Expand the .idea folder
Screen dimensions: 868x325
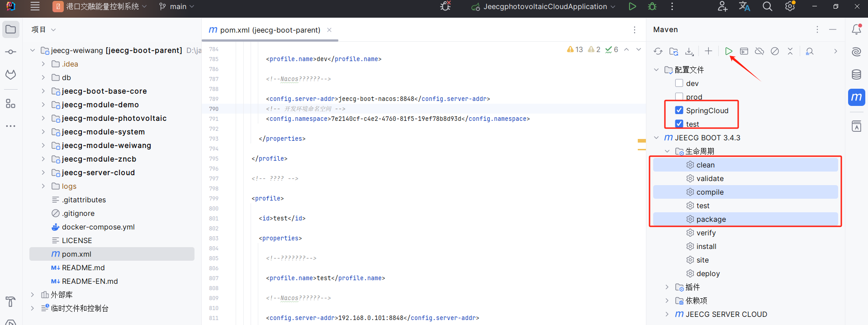tap(43, 64)
